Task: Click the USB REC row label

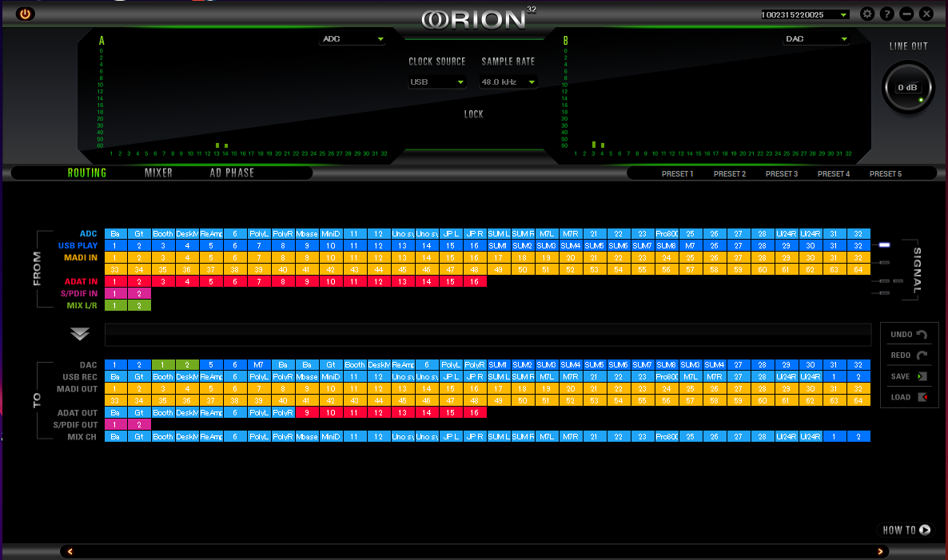Action: pos(80,377)
